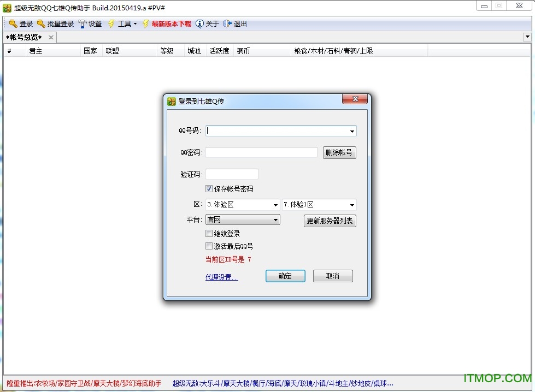Confirm login with the 确定 button
The width and height of the screenshot is (535, 392).
pos(285,276)
